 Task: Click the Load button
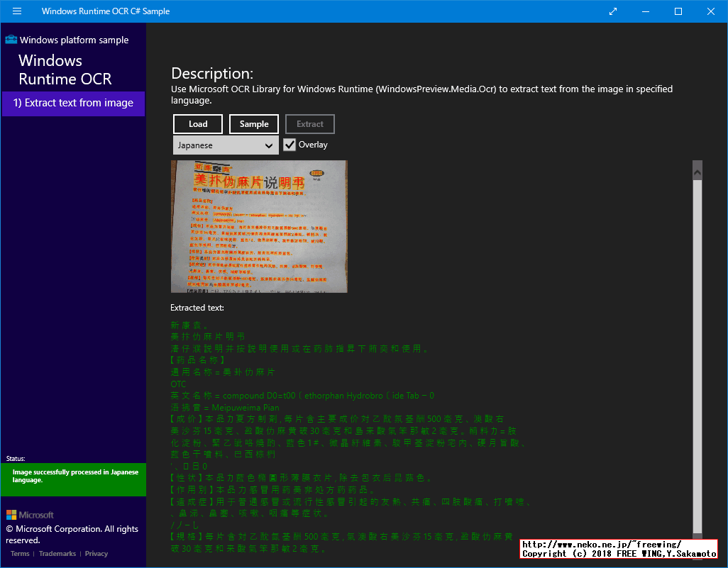(198, 123)
